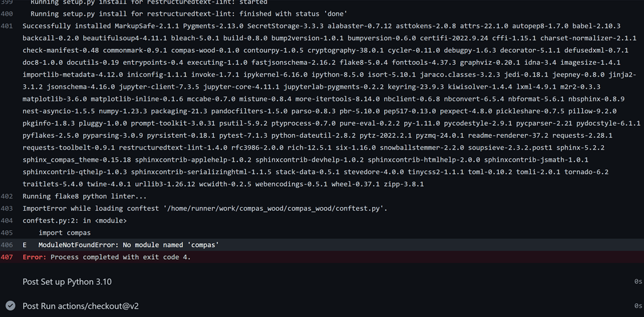Click log line number 403

(7, 208)
